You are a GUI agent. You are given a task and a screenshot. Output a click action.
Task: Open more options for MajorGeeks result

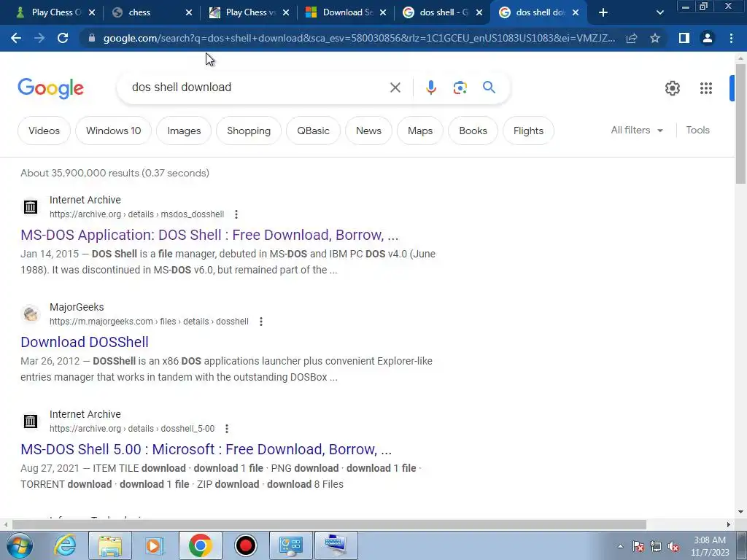tap(261, 322)
